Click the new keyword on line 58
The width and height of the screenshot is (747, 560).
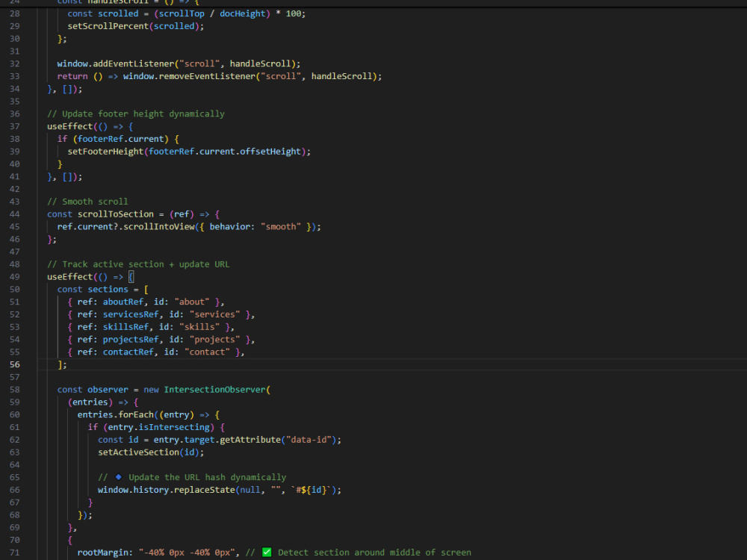coord(151,390)
